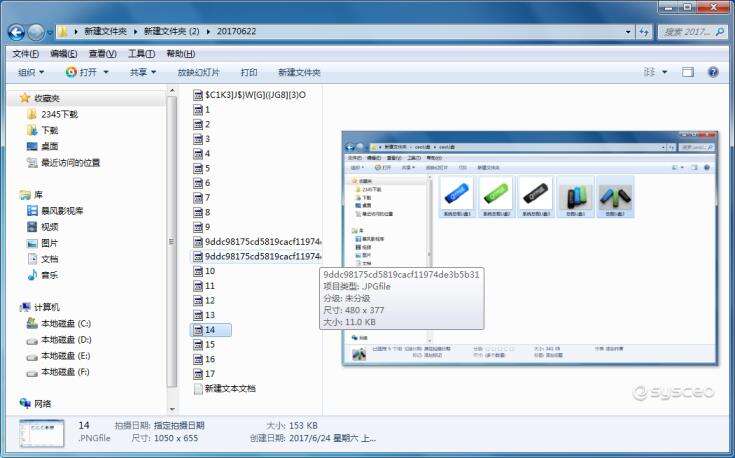This screenshot has width=735, height=458.
Task: Select 新建文件夹 (2) breadcrumb
Action: pyautogui.click(x=172, y=31)
